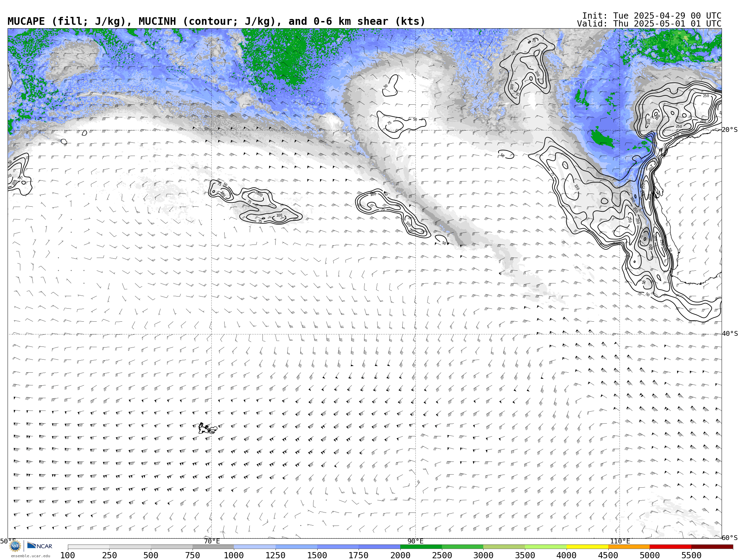Click the colorbar tick label 1750
This screenshot has width=744, height=560.
point(359,555)
